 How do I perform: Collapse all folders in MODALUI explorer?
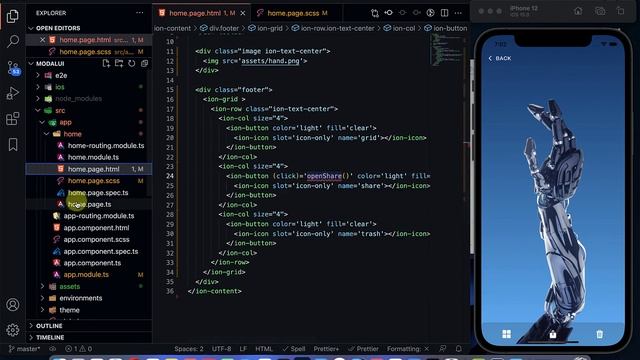[x=144, y=64]
